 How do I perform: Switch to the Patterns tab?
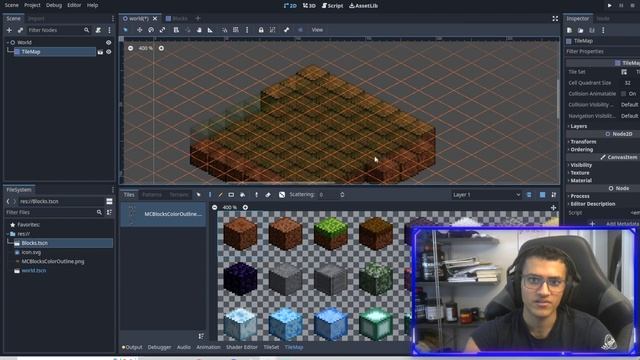tap(152, 195)
